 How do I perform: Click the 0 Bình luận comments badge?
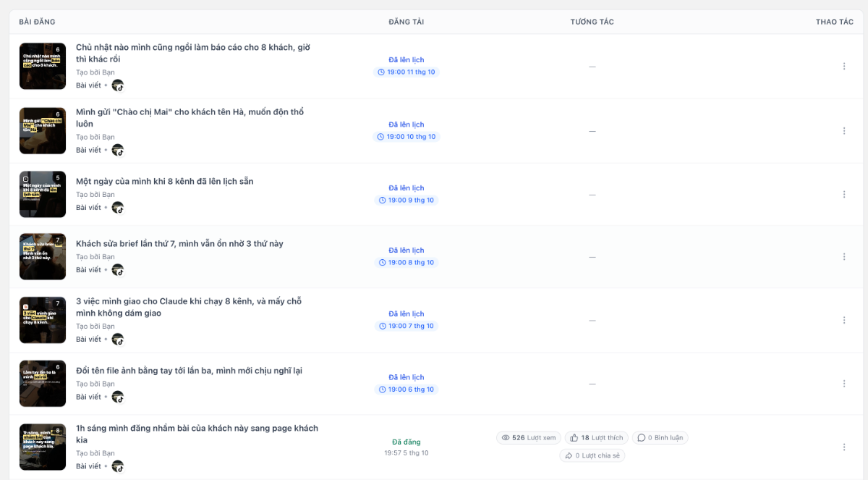pos(660,438)
